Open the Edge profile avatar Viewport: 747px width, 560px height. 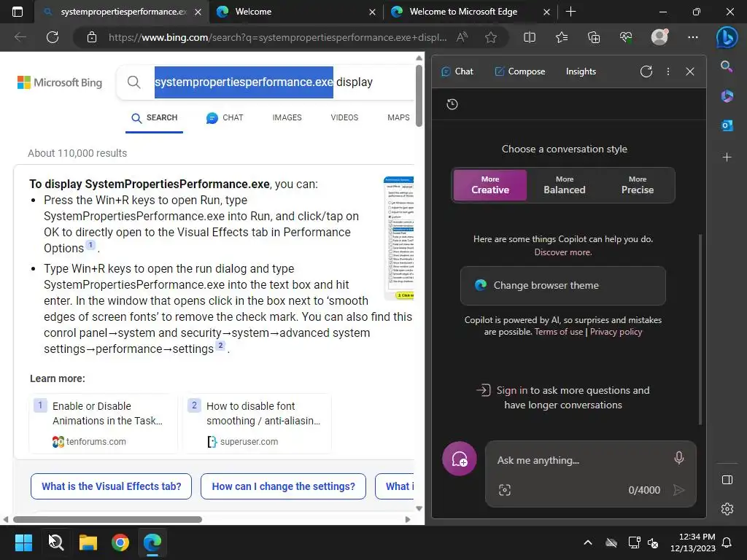pos(659,37)
